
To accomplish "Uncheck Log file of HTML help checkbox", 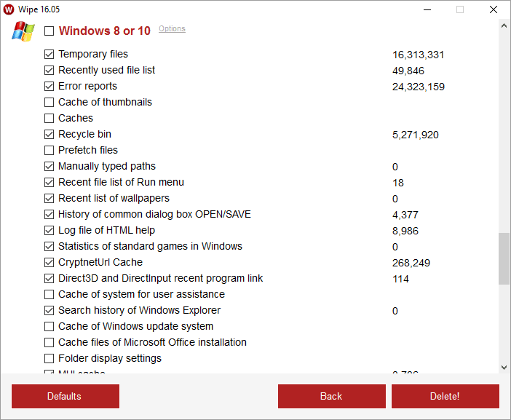I will tap(49, 230).
